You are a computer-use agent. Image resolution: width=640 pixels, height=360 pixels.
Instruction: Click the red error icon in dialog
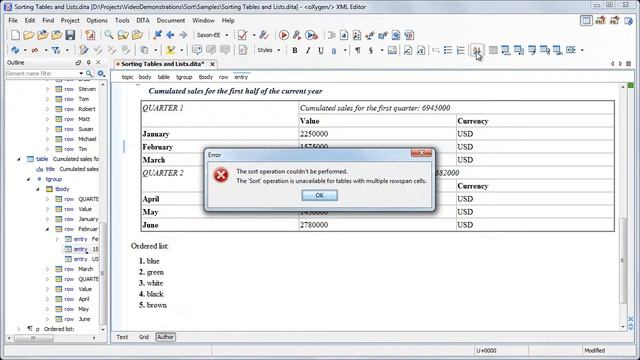(221, 176)
